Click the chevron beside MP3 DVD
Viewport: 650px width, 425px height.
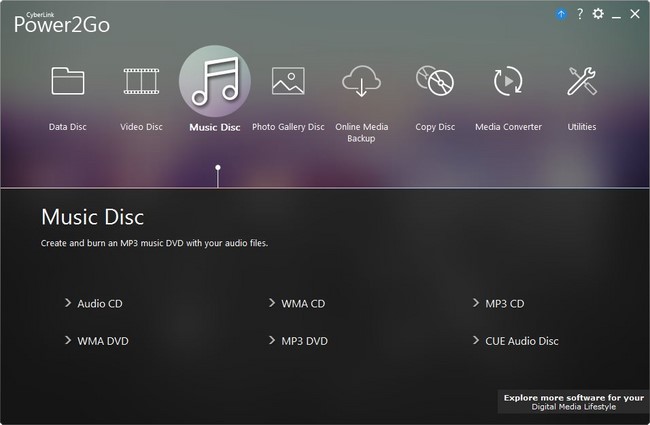[x=272, y=340]
